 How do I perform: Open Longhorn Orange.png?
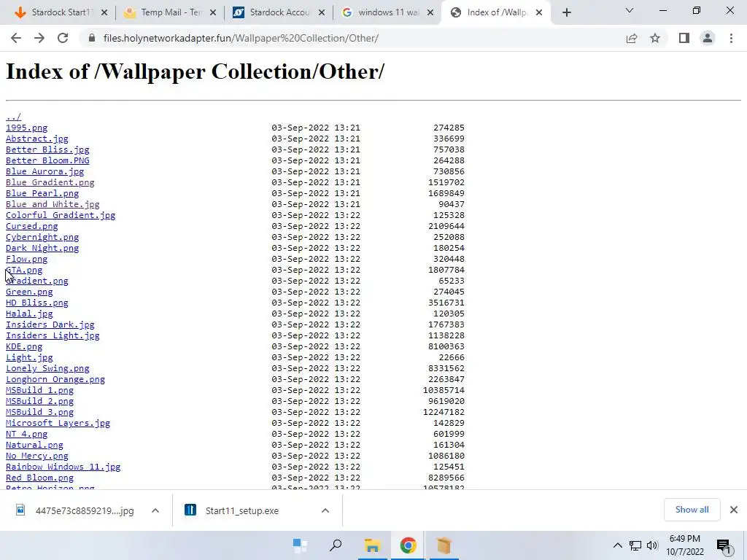click(55, 379)
